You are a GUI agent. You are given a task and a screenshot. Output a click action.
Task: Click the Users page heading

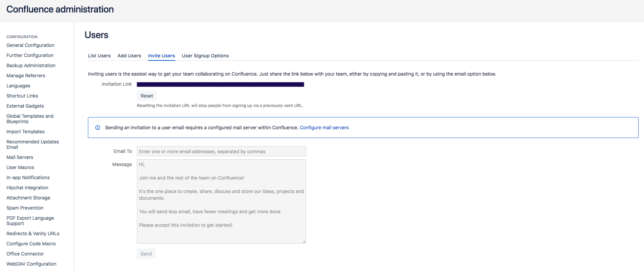tap(96, 35)
